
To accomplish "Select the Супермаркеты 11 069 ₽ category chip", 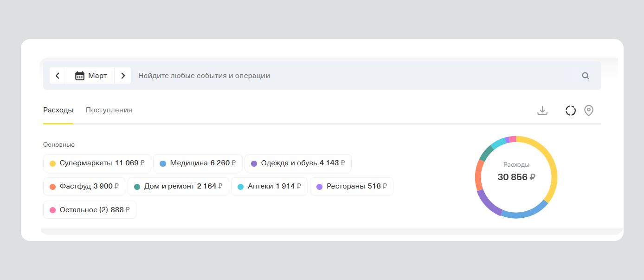I will [97, 163].
